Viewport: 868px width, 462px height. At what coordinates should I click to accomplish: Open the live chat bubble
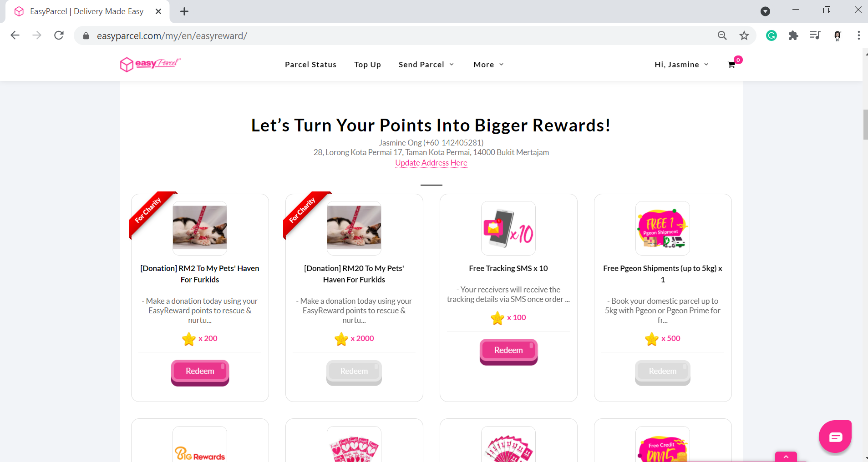pyautogui.click(x=835, y=437)
